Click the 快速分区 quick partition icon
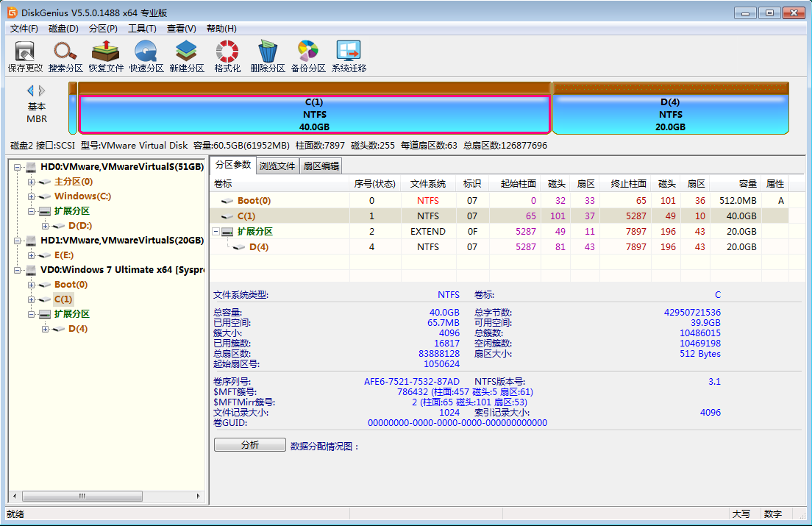The height and width of the screenshot is (526, 812). click(146, 56)
